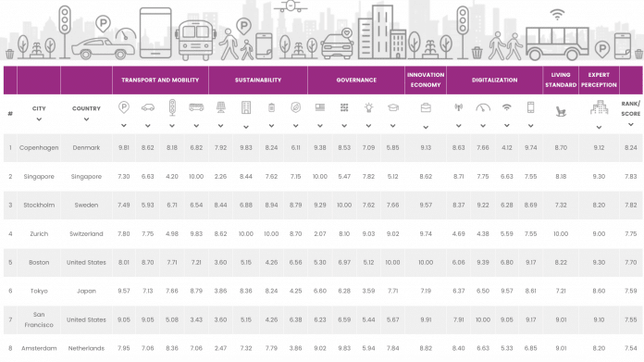Open the chevron under the traffic light icon

tap(172, 126)
